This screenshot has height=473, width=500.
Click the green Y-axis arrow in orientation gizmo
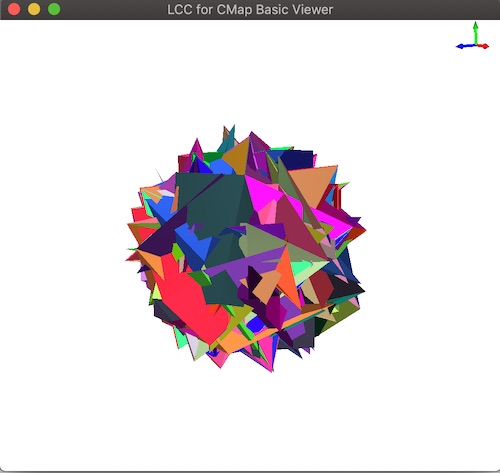pyautogui.click(x=476, y=33)
